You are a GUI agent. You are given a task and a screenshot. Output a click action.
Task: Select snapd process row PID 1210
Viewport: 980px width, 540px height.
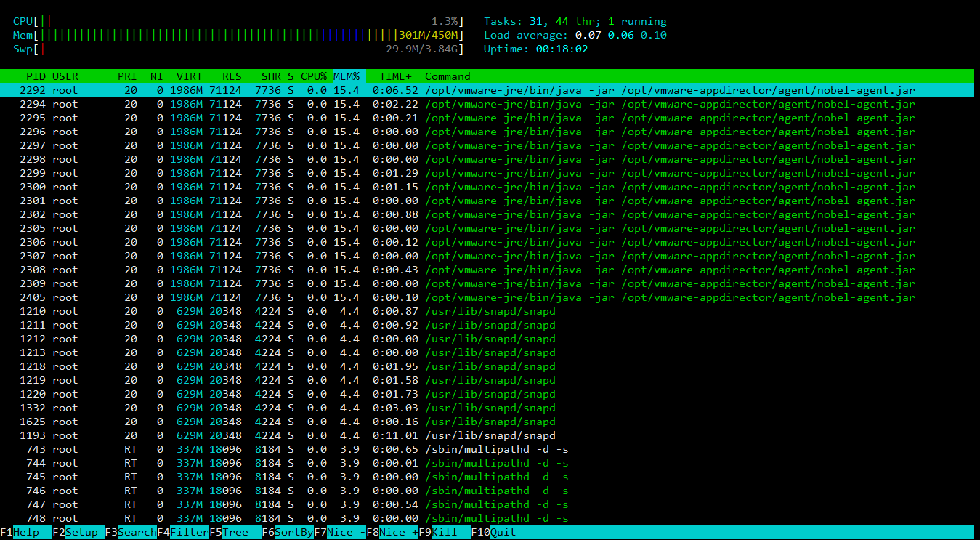[487, 311]
